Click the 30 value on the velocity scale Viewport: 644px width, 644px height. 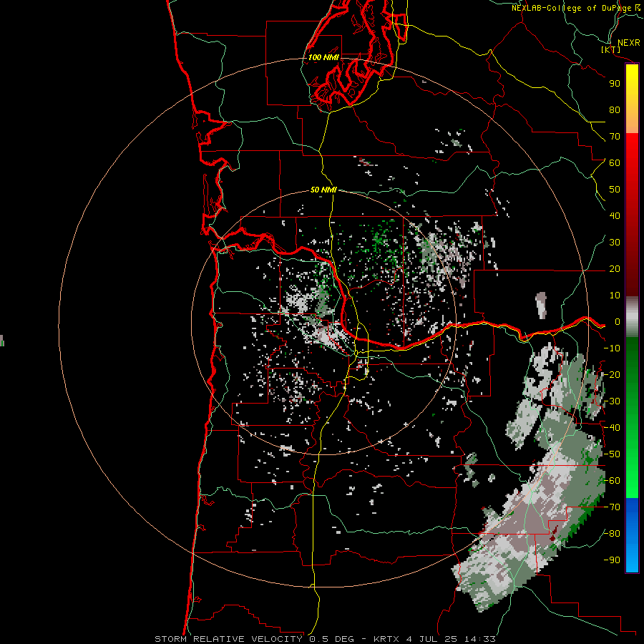(615, 243)
